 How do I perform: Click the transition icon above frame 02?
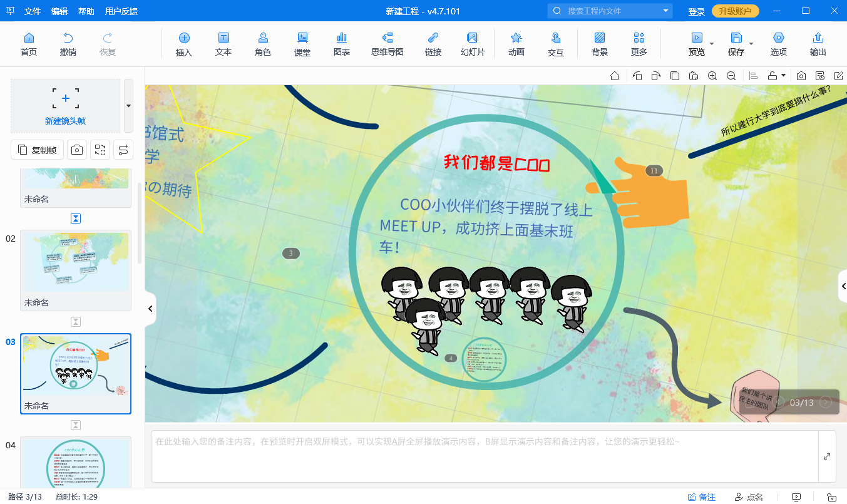point(76,219)
